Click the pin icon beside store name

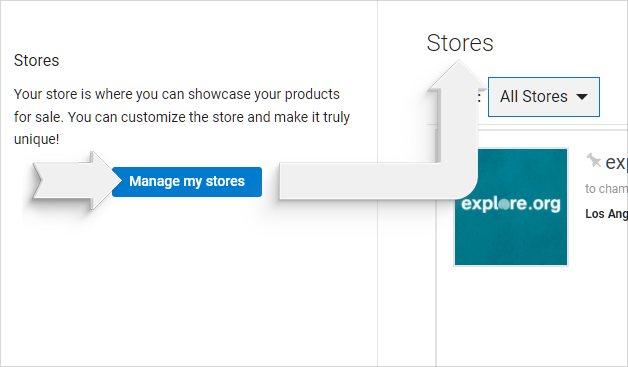point(594,161)
